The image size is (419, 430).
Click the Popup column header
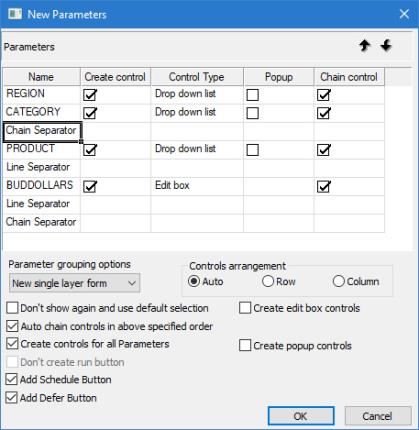tap(279, 77)
